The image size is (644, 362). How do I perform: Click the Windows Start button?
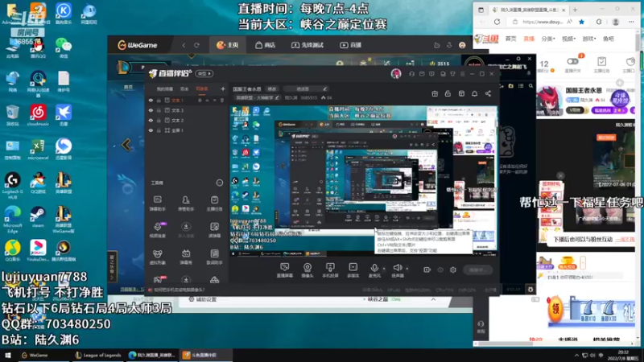point(8,355)
